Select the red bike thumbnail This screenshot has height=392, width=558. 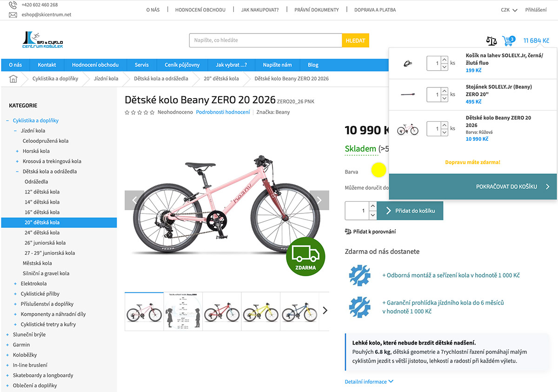[222, 312]
